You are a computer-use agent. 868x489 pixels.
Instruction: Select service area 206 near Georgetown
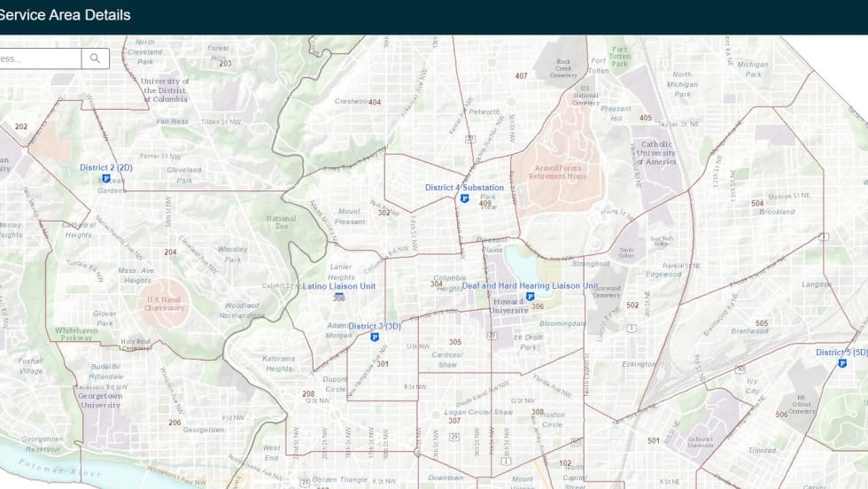coord(174,423)
